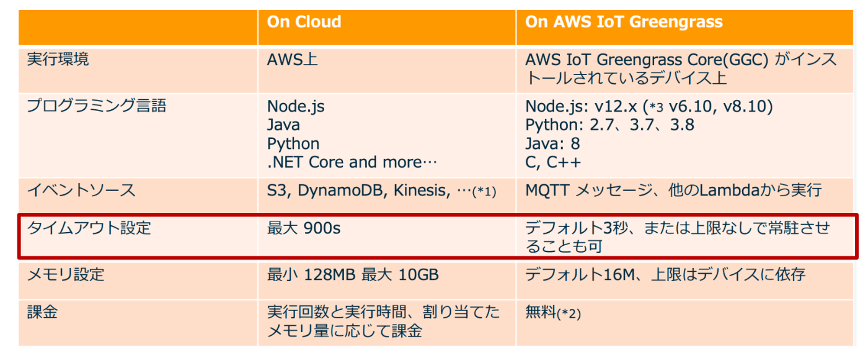Click the highlighted タイムアウト設定 label
Image resolution: width=868 pixels, height=355 pixels.
pos(89,228)
